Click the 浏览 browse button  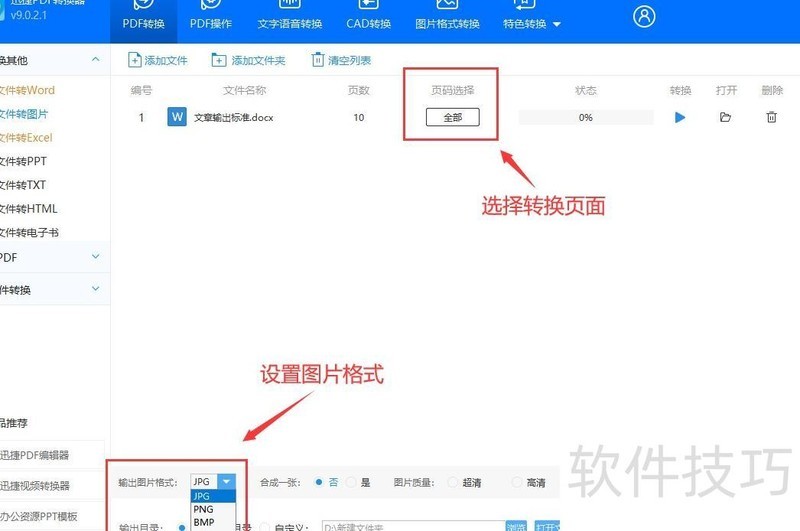[x=516, y=526]
